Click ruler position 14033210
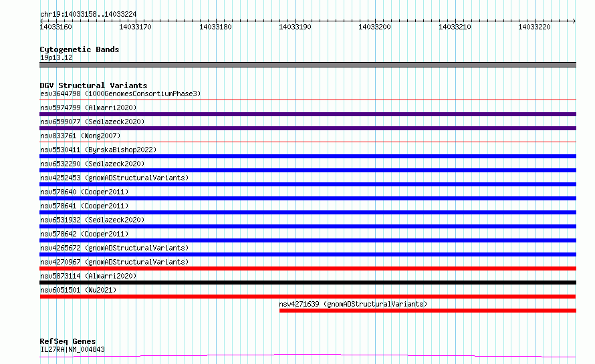 [455, 27]
